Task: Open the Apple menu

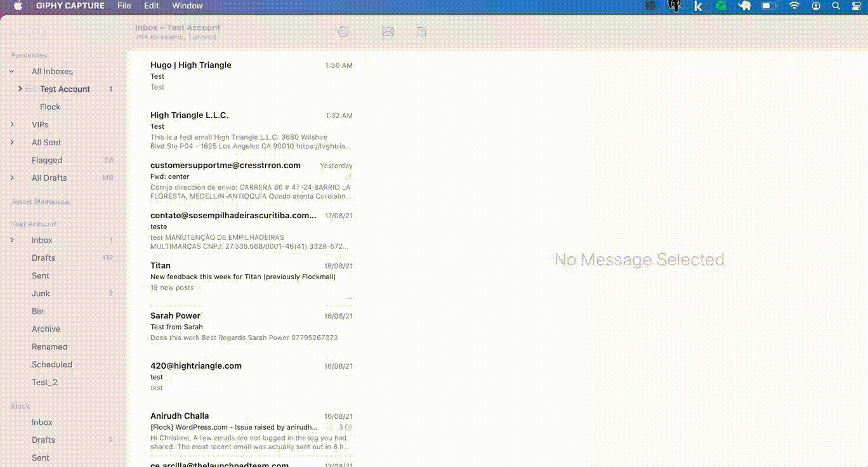Action: tap(18, 6)
